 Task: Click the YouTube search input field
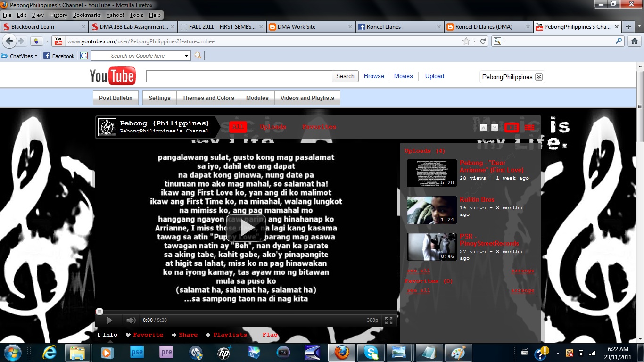pyautogui.click(x=239, y=76)
